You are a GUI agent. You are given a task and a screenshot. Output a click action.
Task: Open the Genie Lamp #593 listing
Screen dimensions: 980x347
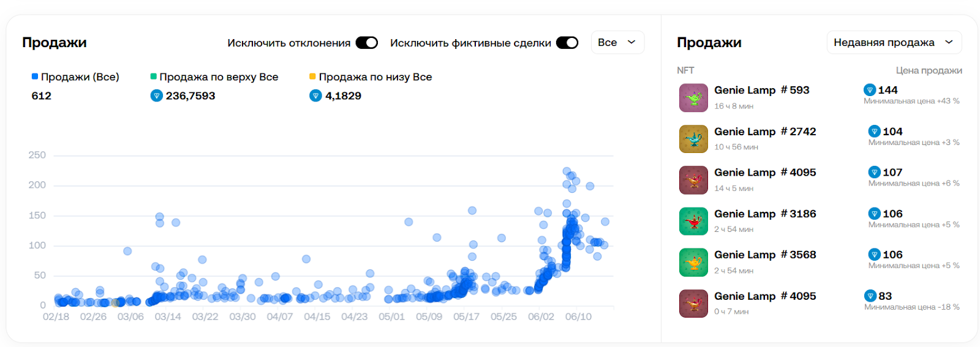pyautogui.click(x=761, y=90)
